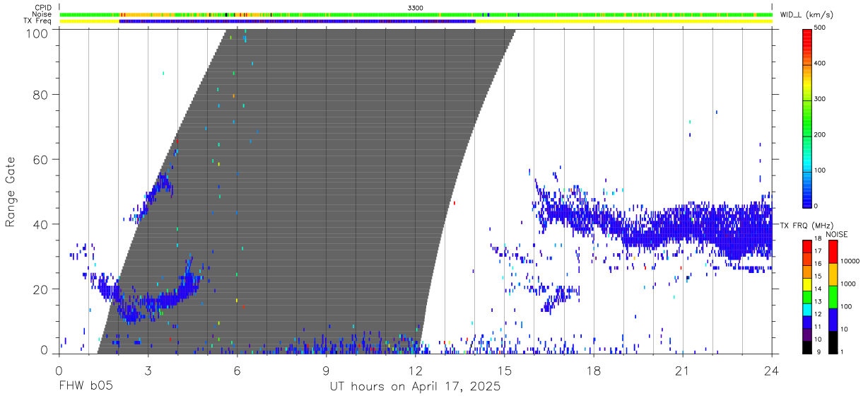Click the Noise row label
The height and width of the screenshot is (401, 868).
(42, 14)
